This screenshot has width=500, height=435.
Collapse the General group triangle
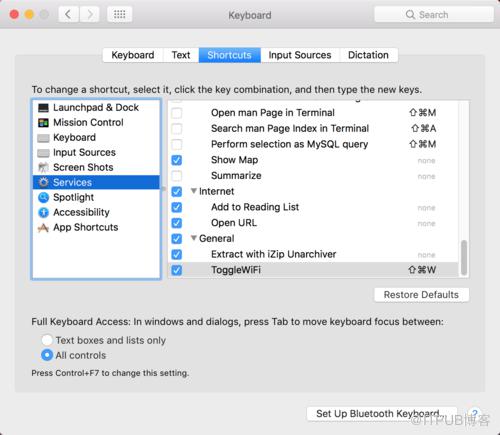pyautogui.click(x=194, y=238)
